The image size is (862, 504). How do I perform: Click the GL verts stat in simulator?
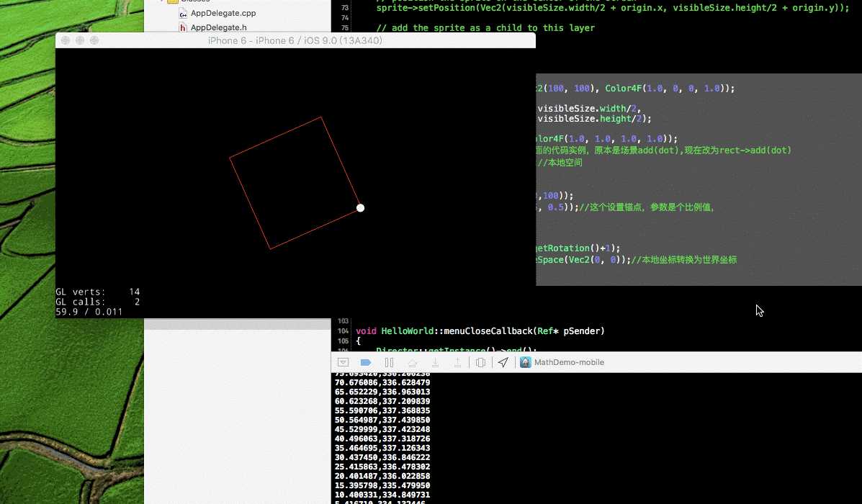coord(98,292)
